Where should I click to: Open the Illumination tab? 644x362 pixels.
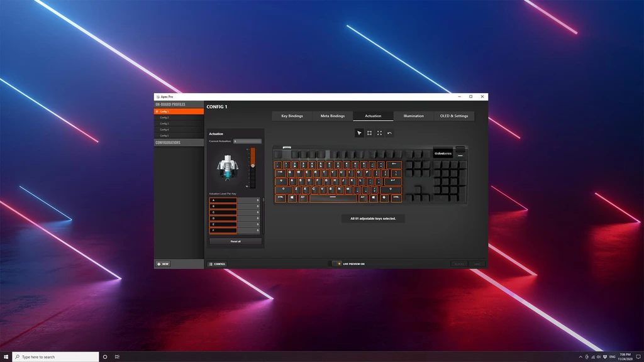[x=413, y=116]
